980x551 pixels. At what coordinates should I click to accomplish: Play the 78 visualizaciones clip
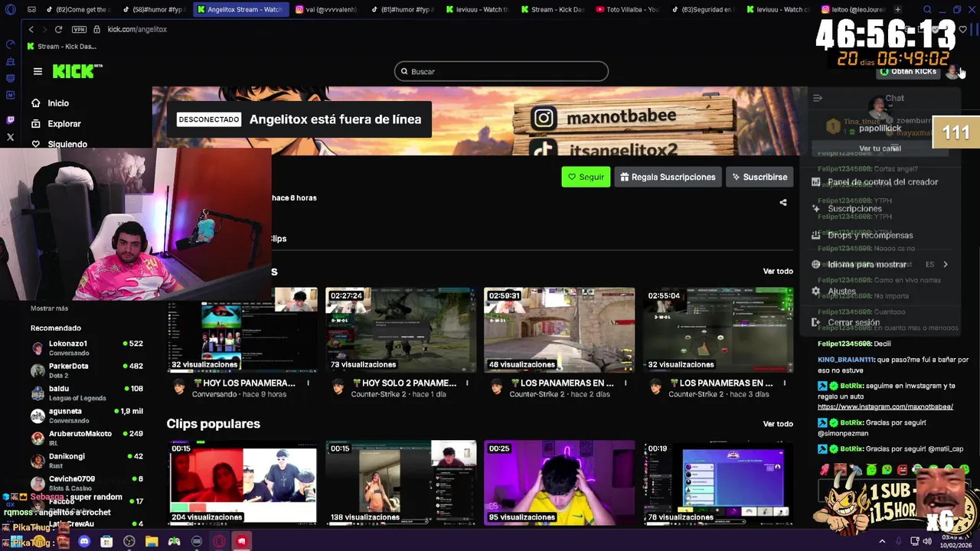pyautogui.click(x=718, y=483)
